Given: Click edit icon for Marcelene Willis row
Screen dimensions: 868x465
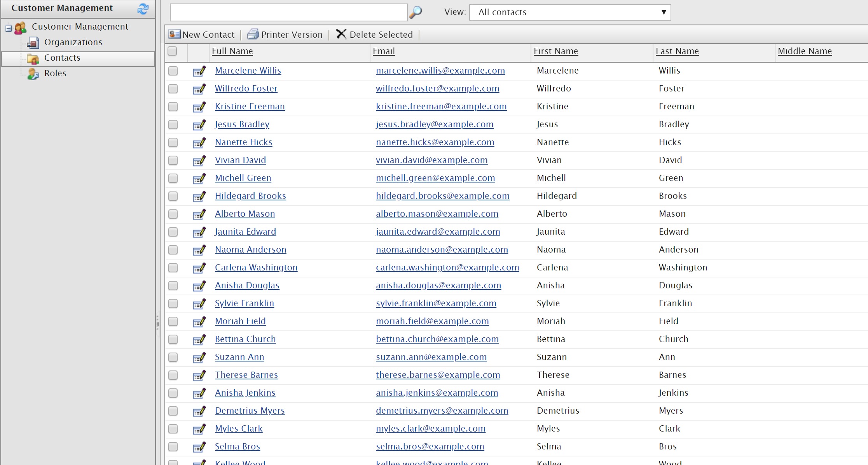Looking at the screenshot, I should click(x=199, y=71).
